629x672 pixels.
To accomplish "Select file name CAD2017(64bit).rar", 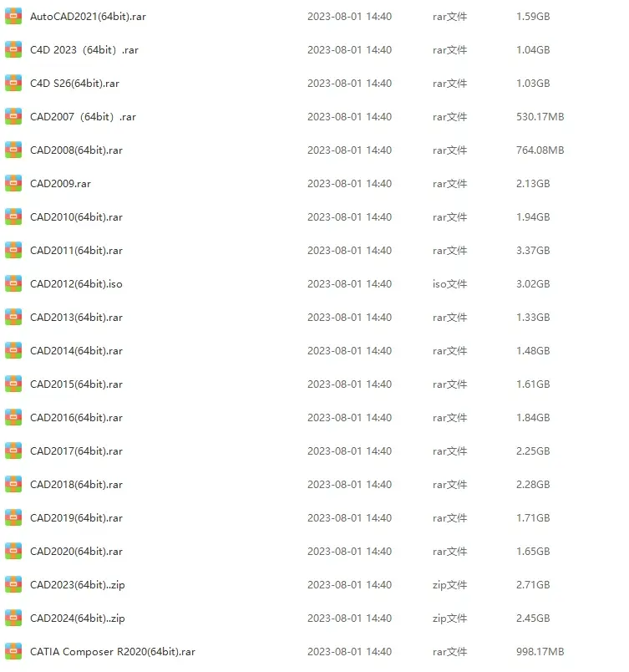I will point(76,451).
